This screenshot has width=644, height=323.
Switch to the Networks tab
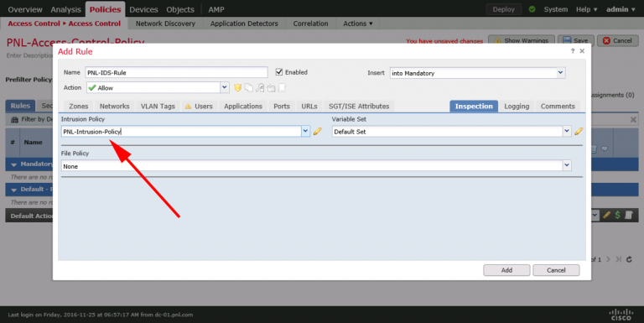pos(114,106)
